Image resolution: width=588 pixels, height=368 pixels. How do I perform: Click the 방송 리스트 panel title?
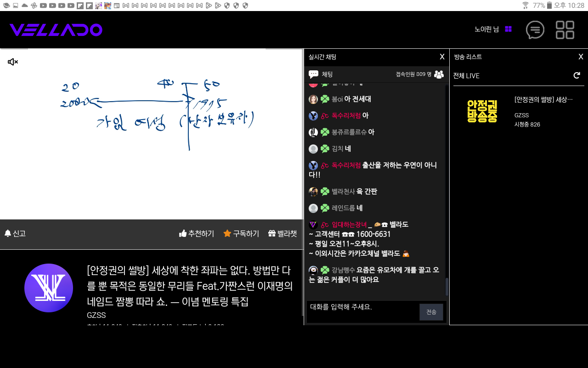click(468, 57)
